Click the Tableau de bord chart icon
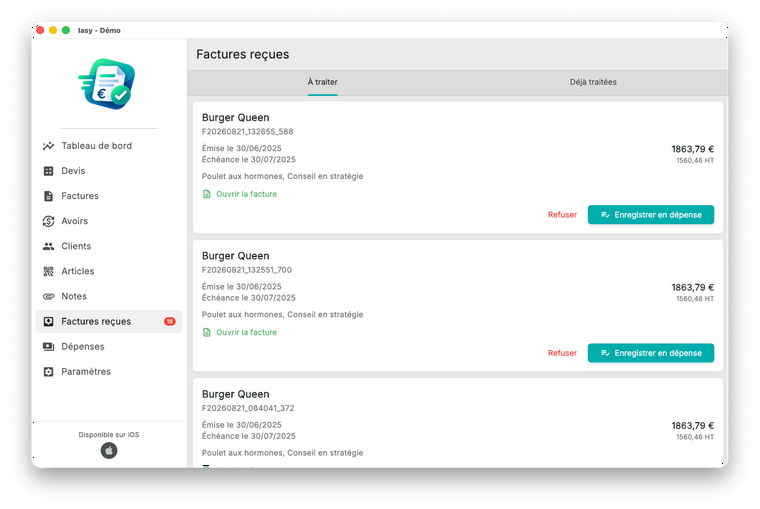This screenshot has height=509, width=760. coord(48,146)
